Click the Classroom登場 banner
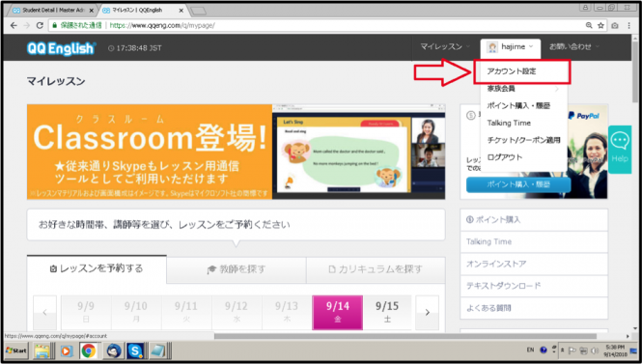Image resolution: width=642 pixels, height=364 pixels. point(236,152)
